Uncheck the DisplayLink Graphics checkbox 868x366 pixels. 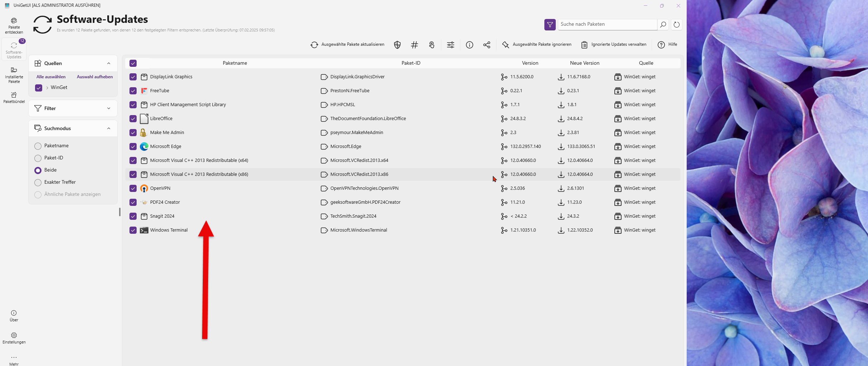click(133, 77)
